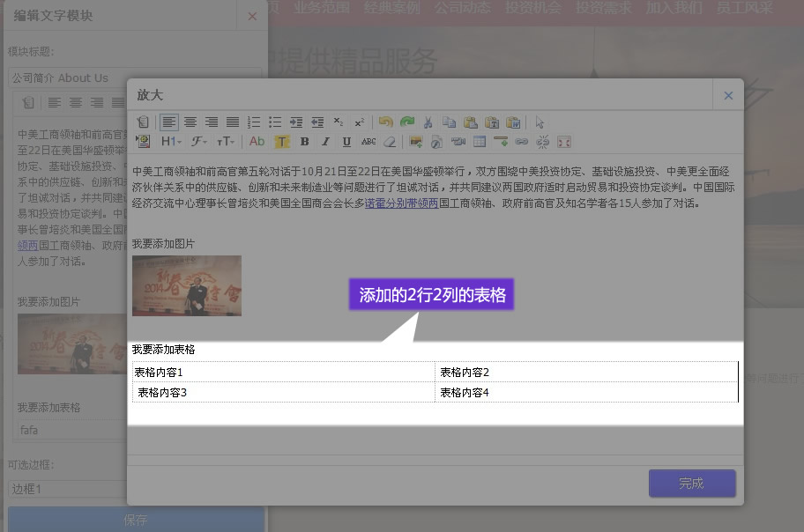Toggle bold formatting
The height and width of the screenshot is (532, 804).
304,141
